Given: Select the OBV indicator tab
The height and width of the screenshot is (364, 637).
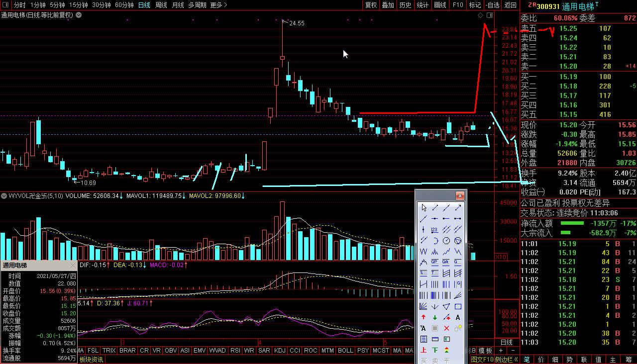Looking at the screenshot, I should click(171, 351).
